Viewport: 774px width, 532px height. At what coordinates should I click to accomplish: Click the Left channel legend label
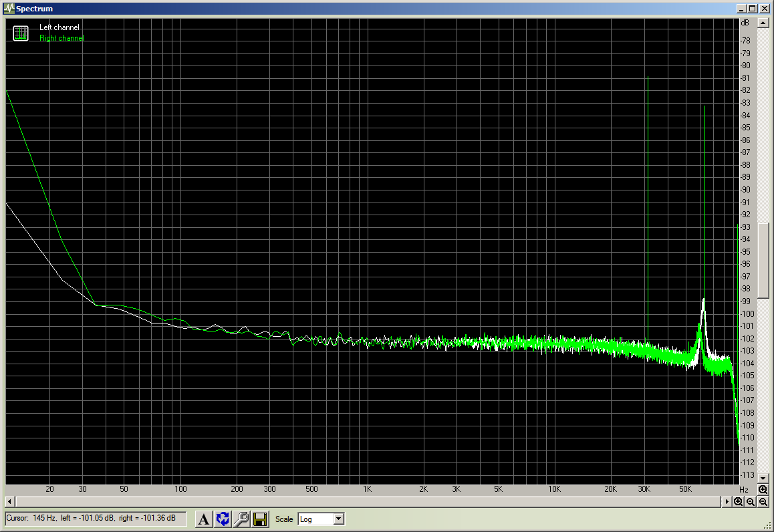59,27
